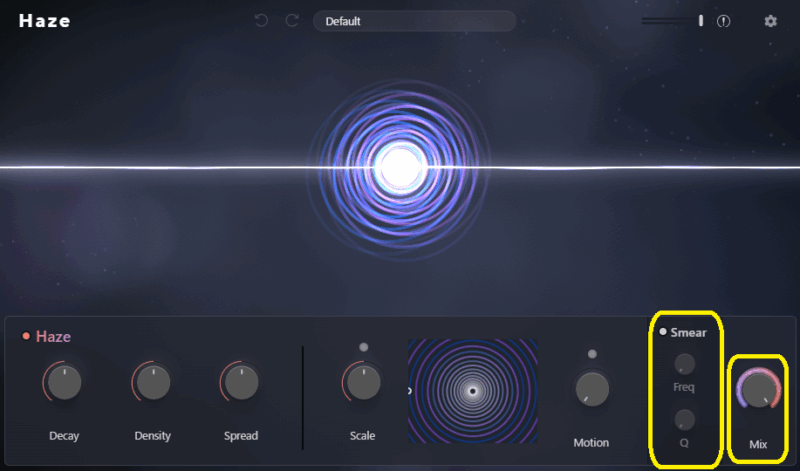Click the output level slider at top
The height and width of the screenshot is (471, 800).
(x=673, y=21)
